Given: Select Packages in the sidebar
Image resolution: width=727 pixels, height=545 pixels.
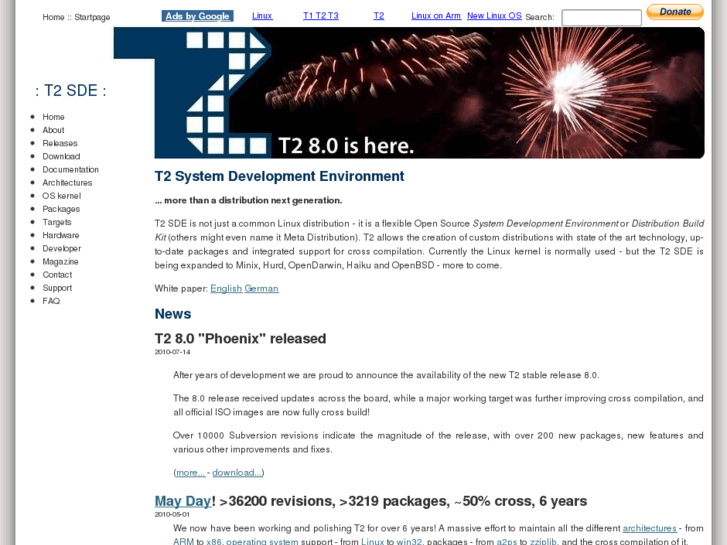Looking at the screenshot, I should point(61,209).
